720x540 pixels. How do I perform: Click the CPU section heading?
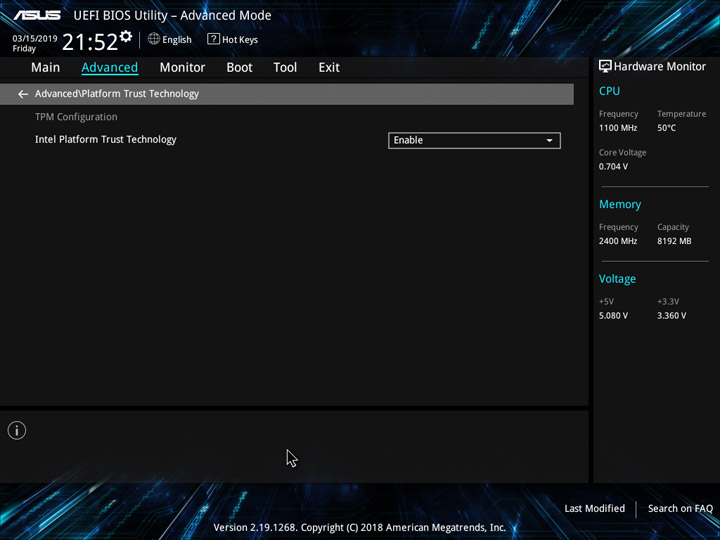pos(609,91)
